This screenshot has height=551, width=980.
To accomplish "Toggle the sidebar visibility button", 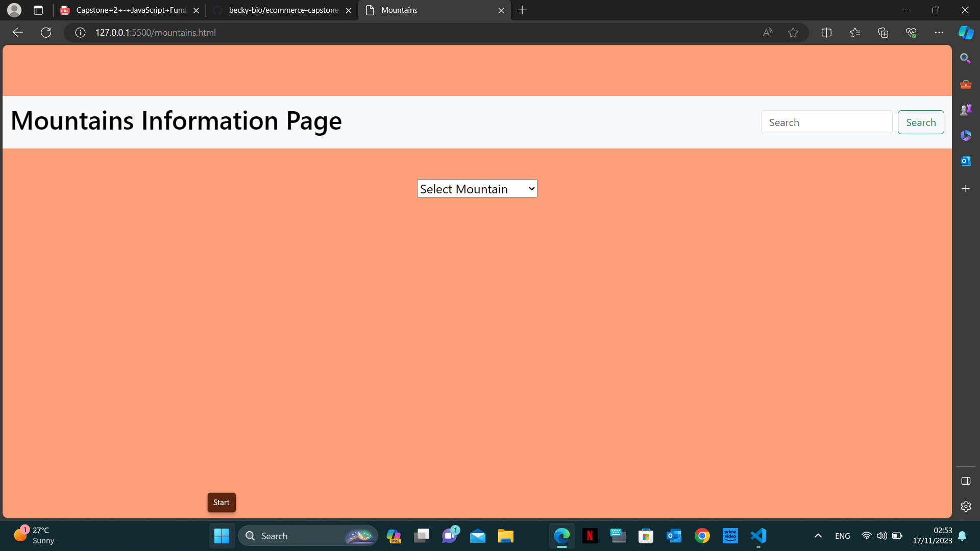I will click(966, 481).
